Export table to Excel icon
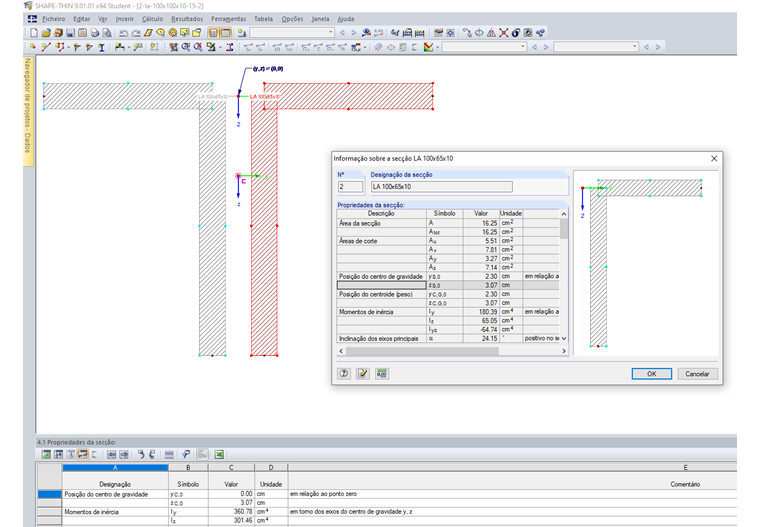The width and height of the screenshot is (760, 527). point(219,454)
